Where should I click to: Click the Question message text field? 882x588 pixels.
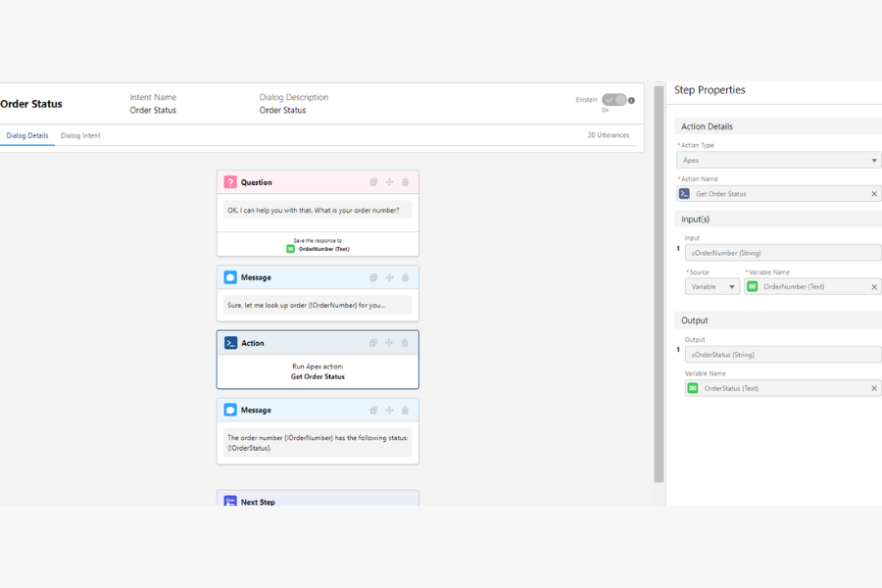[317, 210]
